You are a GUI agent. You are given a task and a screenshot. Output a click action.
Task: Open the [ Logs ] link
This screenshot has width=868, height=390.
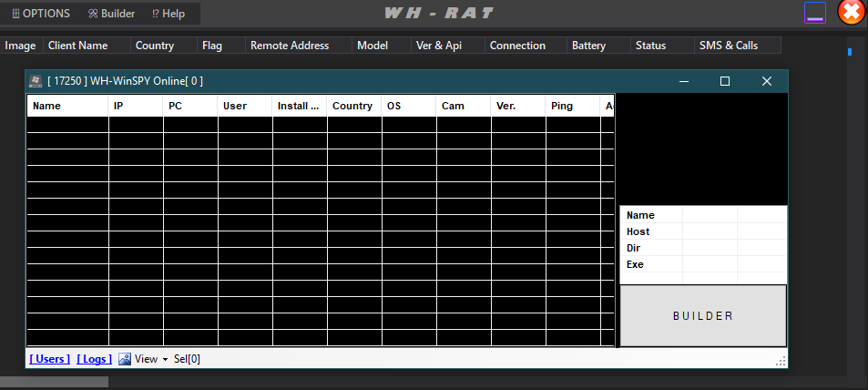point(94,359)
